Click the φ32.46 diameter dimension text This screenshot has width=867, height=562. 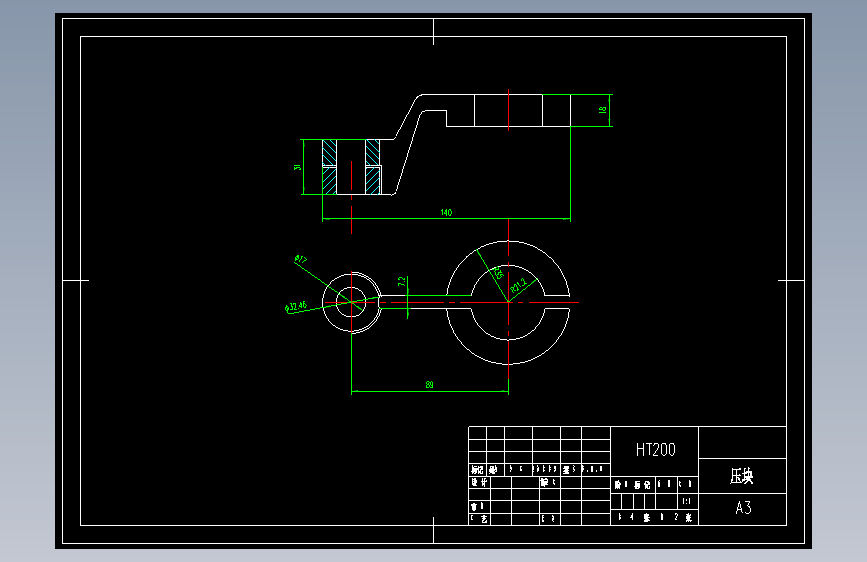coord(296,307)
